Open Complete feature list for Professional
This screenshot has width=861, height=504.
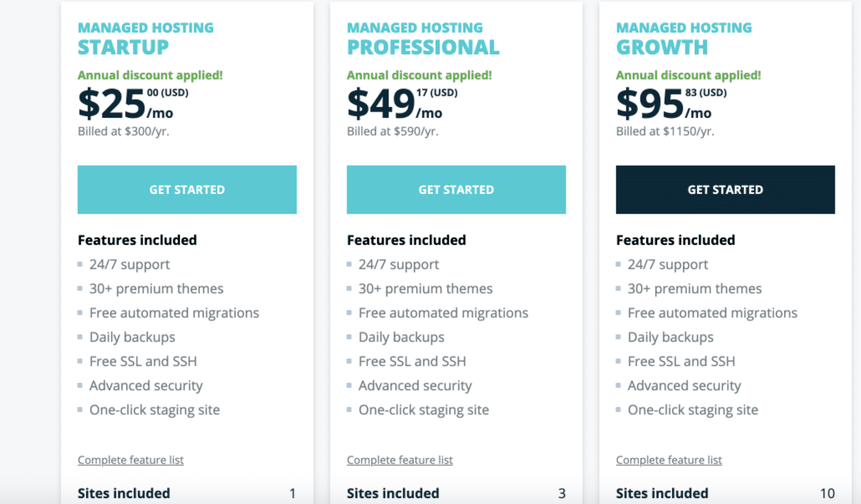pos(399,460)
